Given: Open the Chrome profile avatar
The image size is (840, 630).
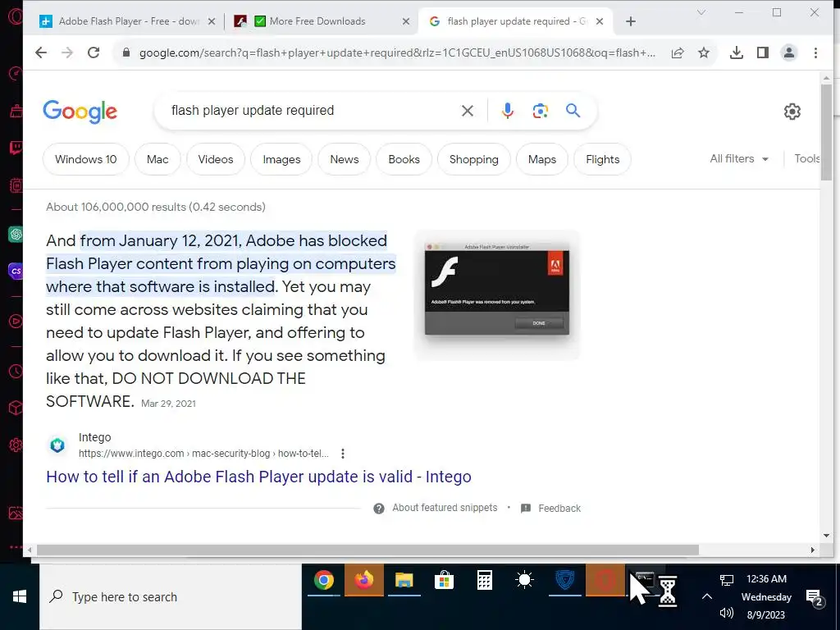Looking at the screenshot, I should coord(789,52).
